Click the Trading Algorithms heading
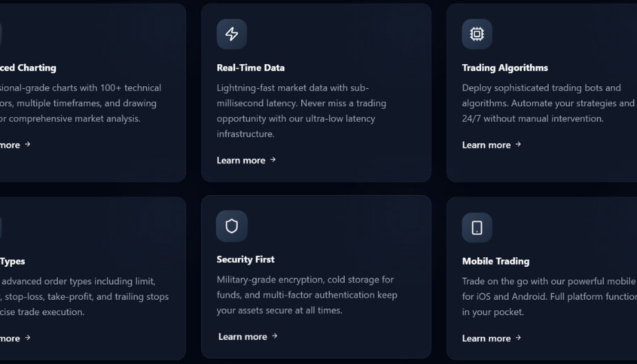This screenshot has height=364, width=637. 505,68
